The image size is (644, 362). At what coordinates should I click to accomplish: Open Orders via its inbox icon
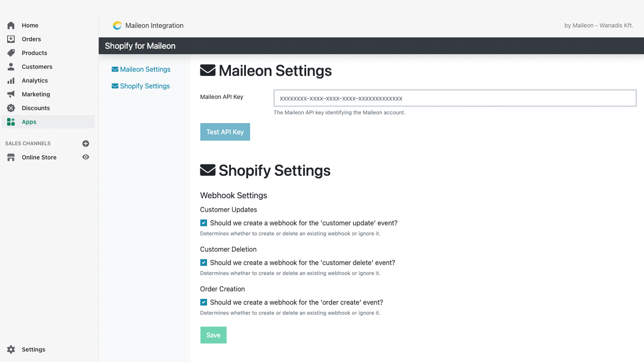pyautogui.click(x=11, y=39)
